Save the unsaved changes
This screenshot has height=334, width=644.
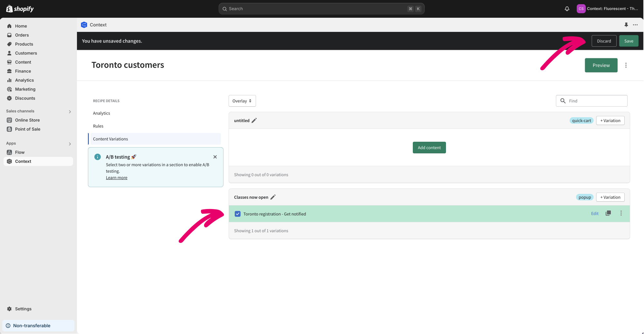click(628, 41)
